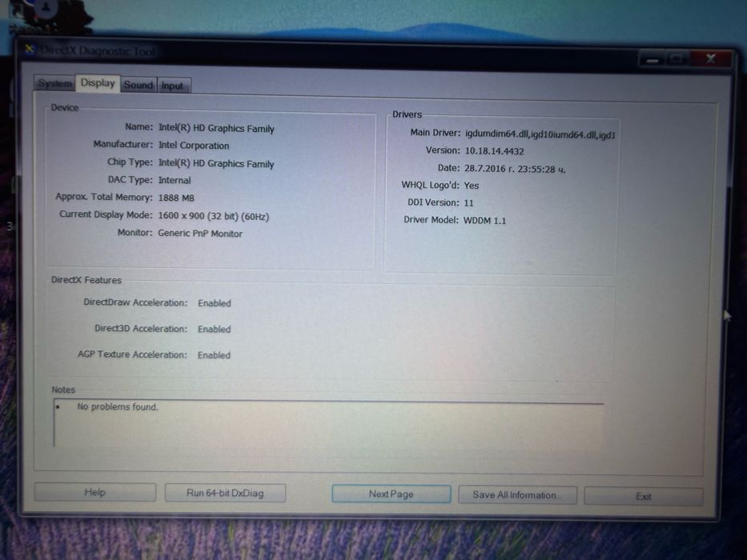Open the Input tab

pos(173,86)
